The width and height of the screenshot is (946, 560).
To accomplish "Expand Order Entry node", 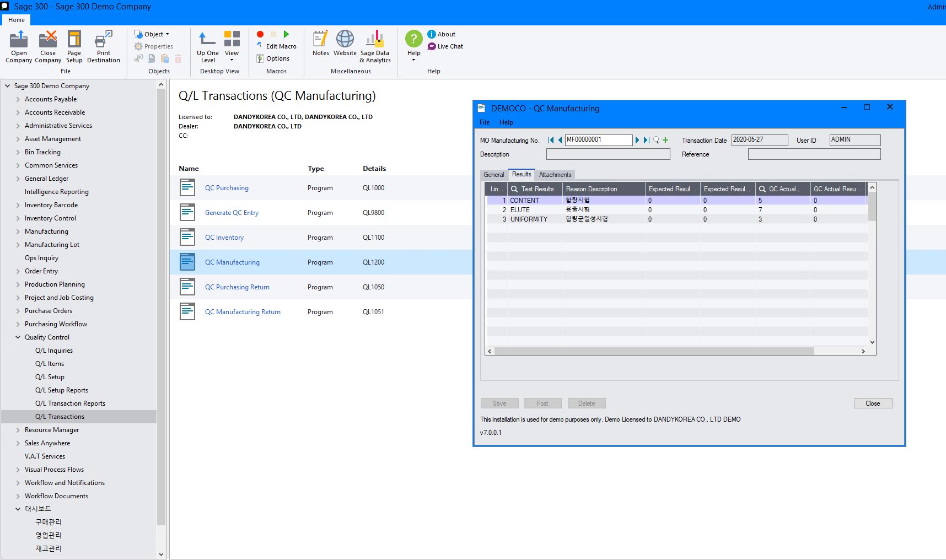I will [x=18, y=271].
